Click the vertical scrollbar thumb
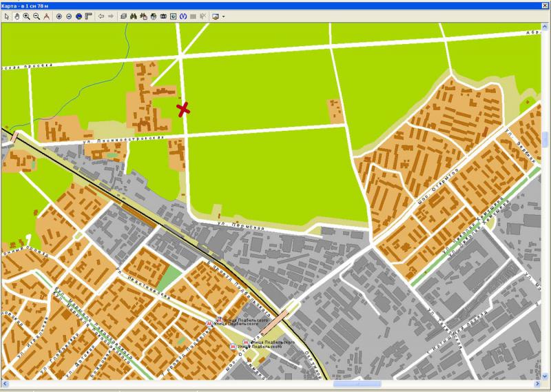Screen dimensions: 551x392 [x=545, y=140]
